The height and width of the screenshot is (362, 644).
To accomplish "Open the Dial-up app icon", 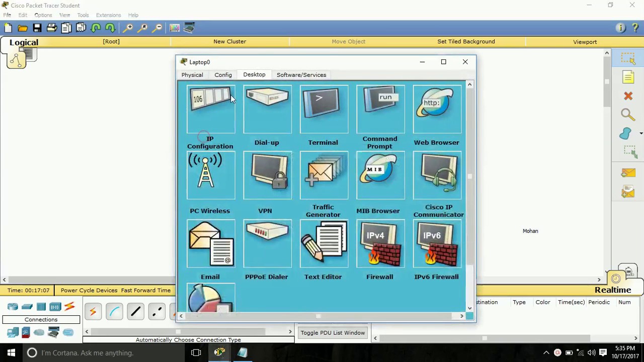I will [x=267, y=109].
